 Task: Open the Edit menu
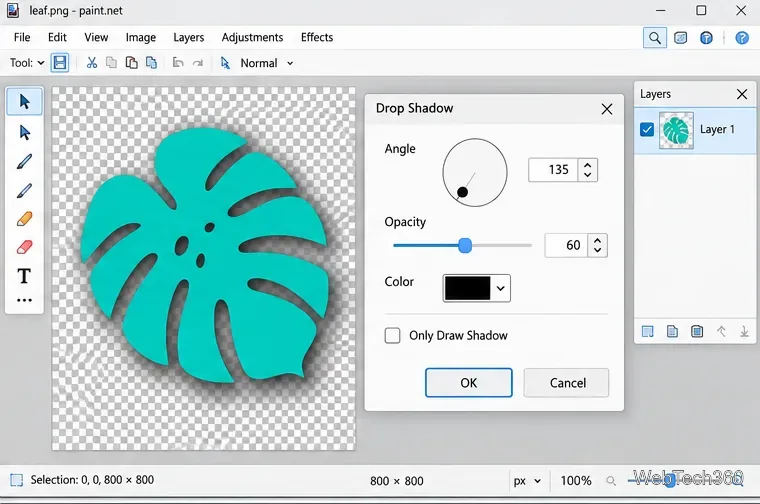[57, 37]
